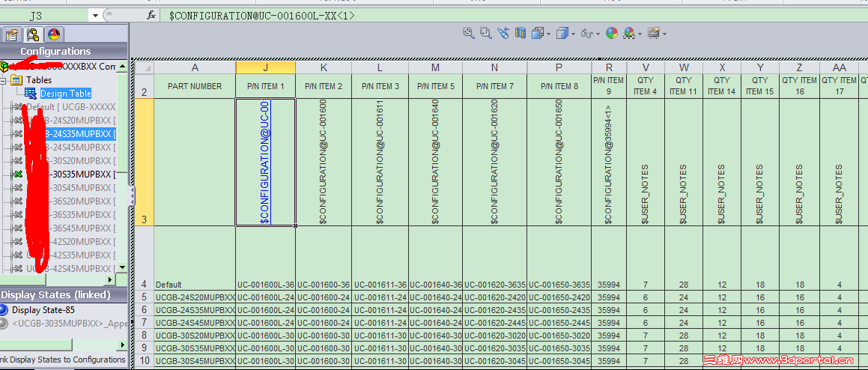This screenshot has width=868, height=370.
Task: Click active green 30S35MUPBXX configuration icon
Action: pyautogui.click(x=18, y=175)
